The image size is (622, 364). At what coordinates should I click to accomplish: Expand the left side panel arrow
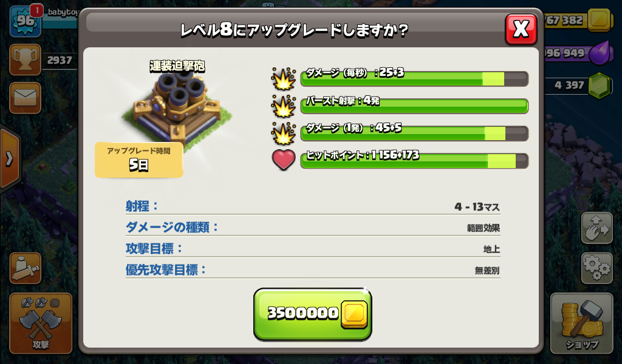10,159
